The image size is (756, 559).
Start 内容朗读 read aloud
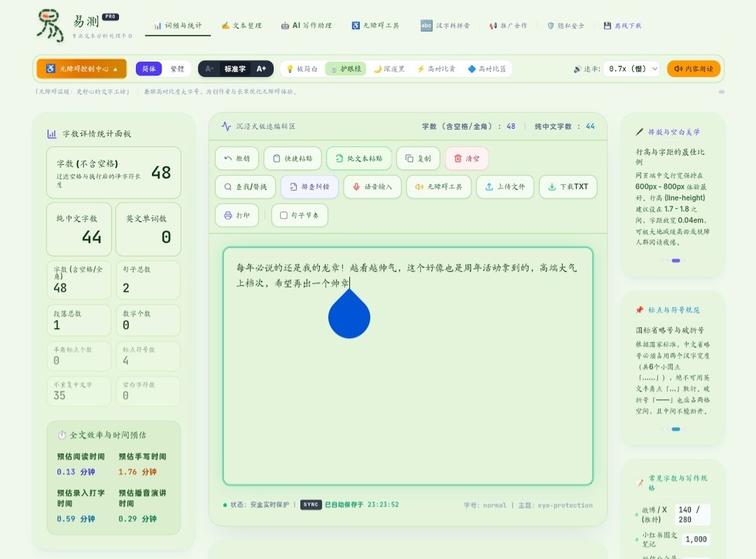coord(693,69)
